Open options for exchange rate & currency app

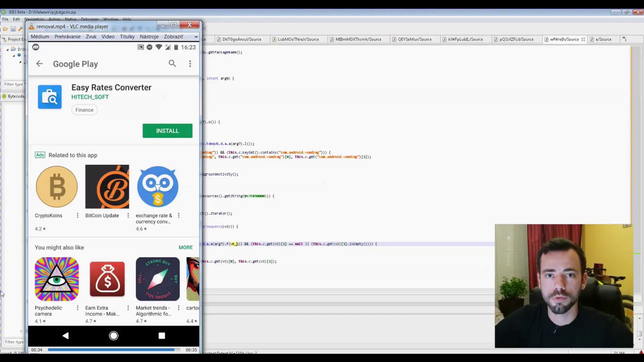pyautogui.click(x=178, y=216)
